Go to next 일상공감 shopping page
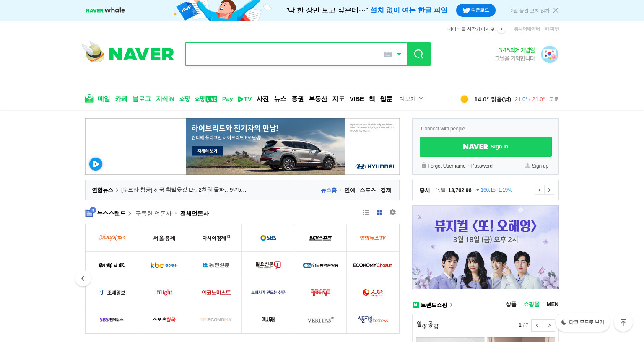 pos(549,325)
